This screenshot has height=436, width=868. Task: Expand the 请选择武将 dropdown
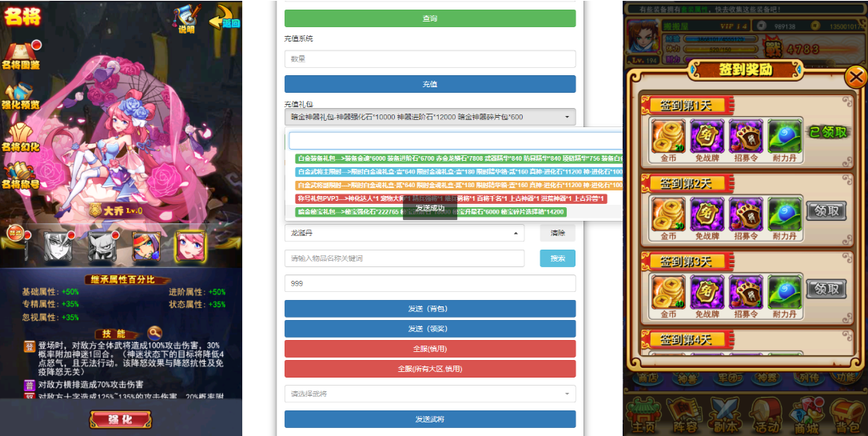[x=430, y=394]
